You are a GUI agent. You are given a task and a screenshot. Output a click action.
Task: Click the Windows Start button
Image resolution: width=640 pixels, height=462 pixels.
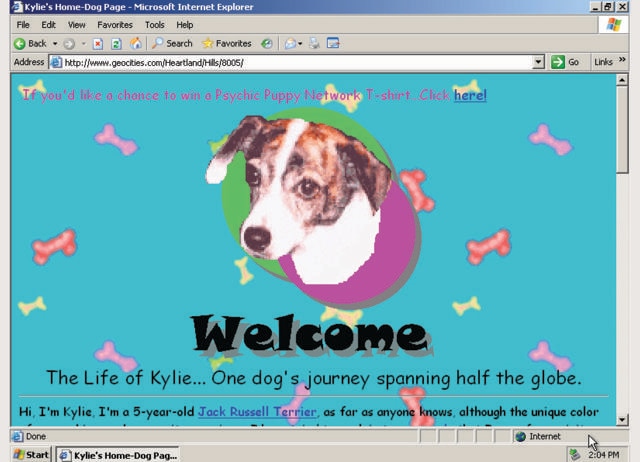(x=31, y=455)
